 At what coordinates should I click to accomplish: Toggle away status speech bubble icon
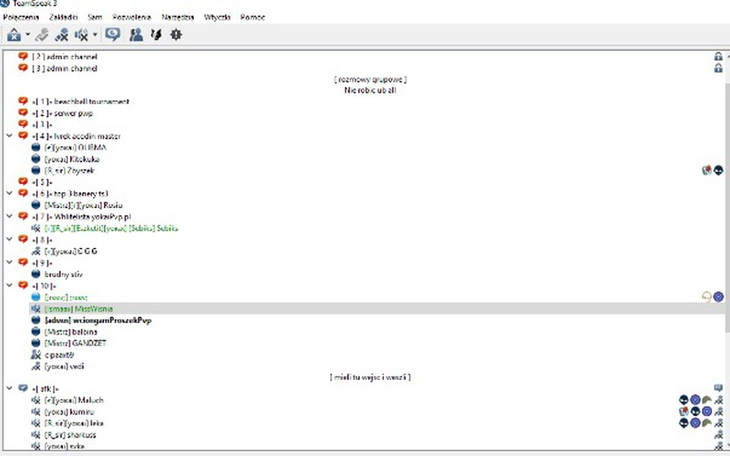point(113,34)
